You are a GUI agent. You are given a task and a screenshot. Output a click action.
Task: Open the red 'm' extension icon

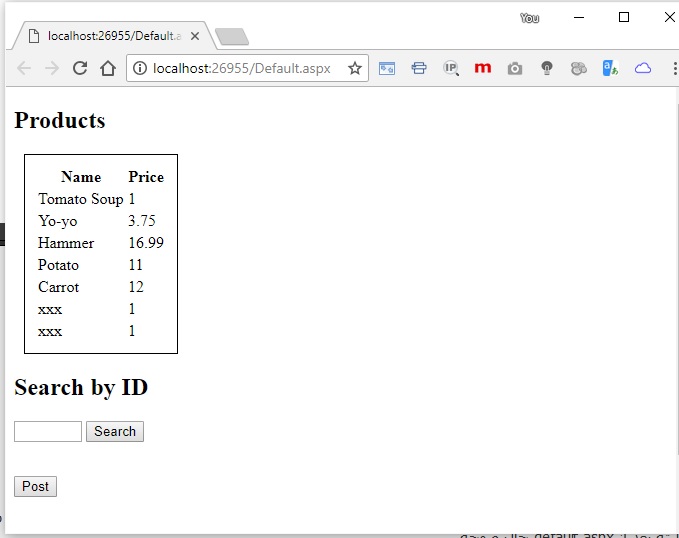tap(482, 68)
